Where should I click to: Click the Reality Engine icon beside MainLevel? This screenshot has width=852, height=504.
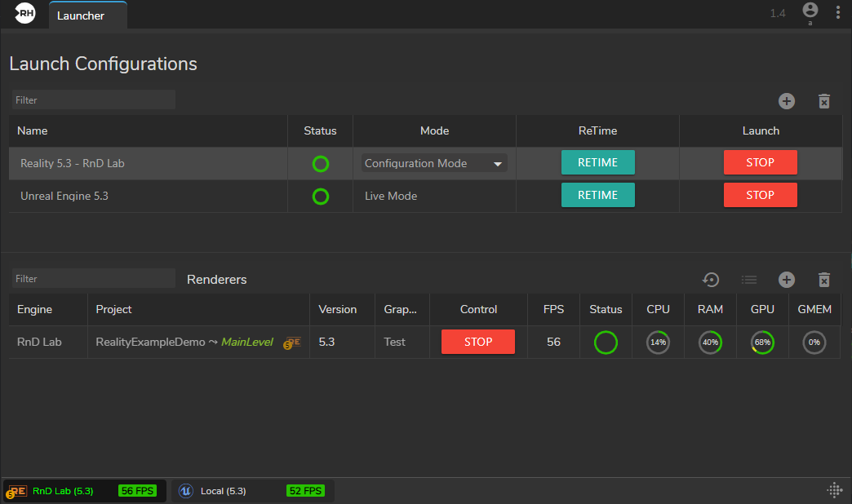(x=292, y=343)
